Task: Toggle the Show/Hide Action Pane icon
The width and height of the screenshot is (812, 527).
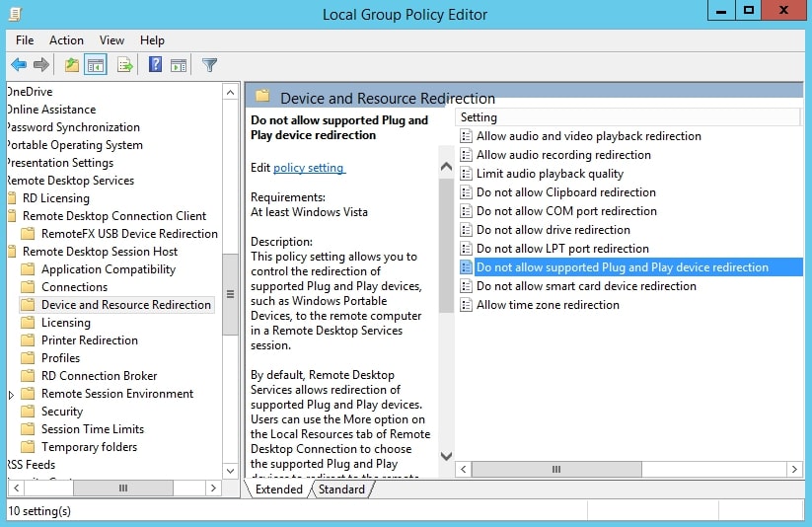Action: 179,65
